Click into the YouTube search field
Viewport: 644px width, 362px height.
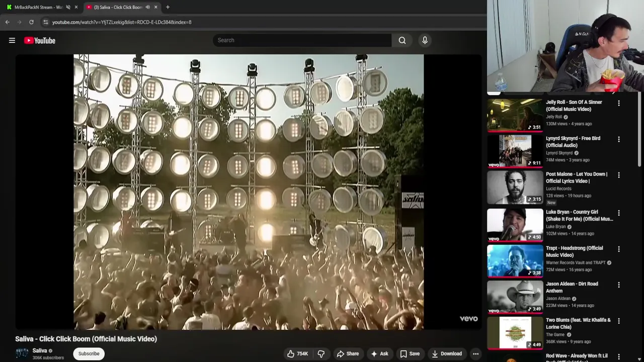coord(302,40)
